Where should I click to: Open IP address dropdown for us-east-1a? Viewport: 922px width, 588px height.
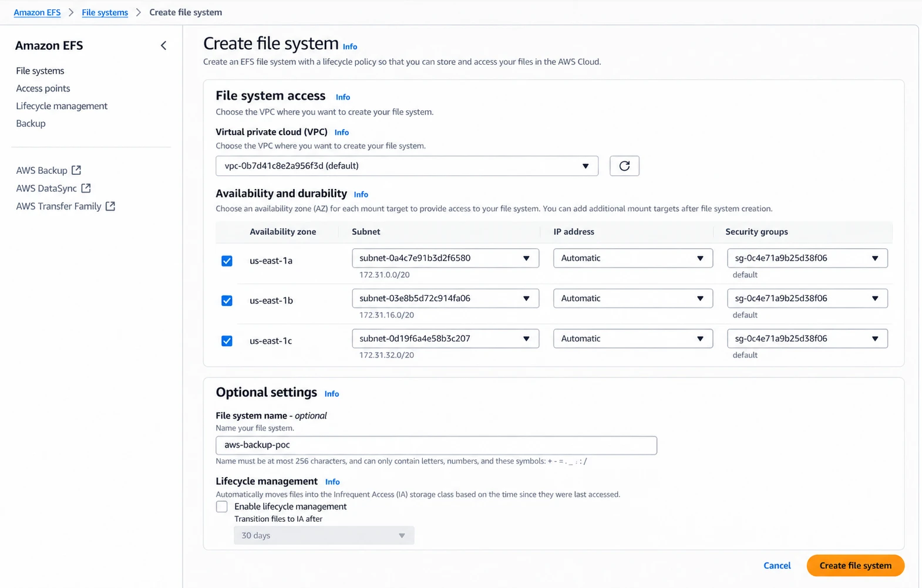tap(633, 258)
